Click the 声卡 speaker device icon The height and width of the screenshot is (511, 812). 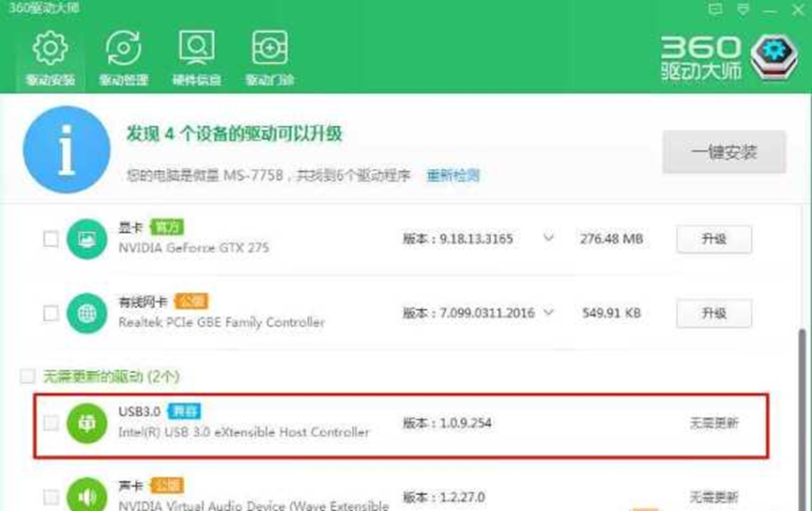point(86,496)
